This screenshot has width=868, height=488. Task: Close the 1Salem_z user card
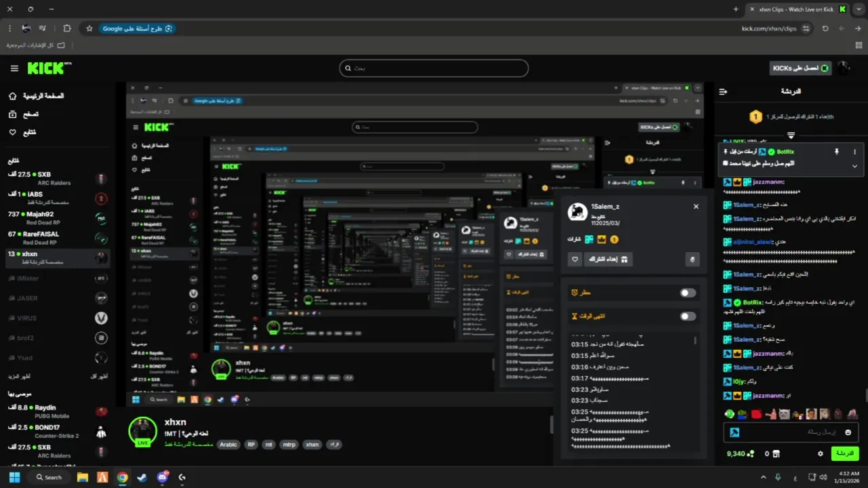click(x=696, y=207)
